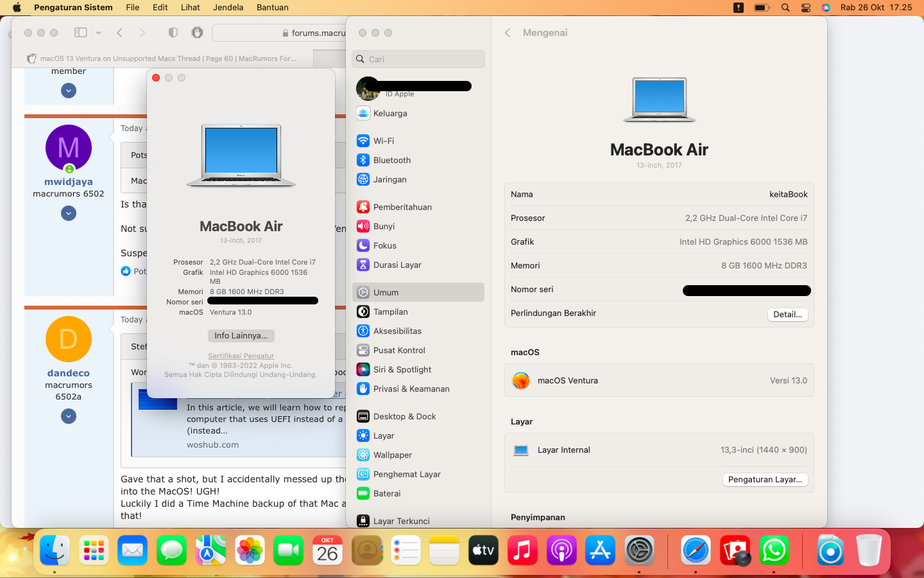Open Podcasts from the Dock
The image size is (924, 578).
point(561,550)
